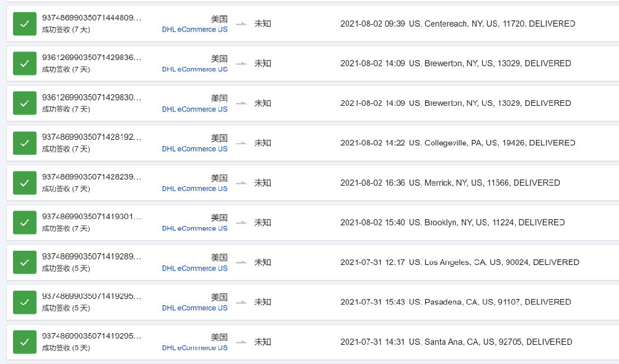Click green check icon for Los Angeles shipment
This screenshot has height=364, width=619.
tap(25, 262)
